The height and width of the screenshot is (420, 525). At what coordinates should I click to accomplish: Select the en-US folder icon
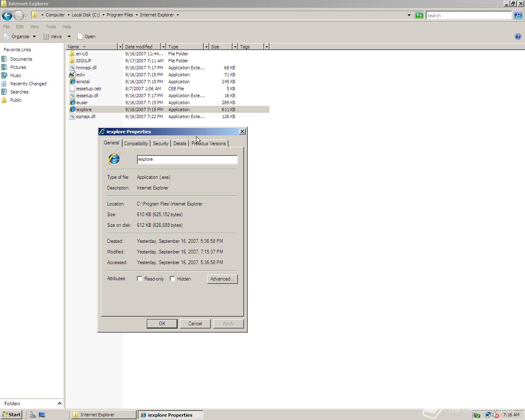pos(72,54)
